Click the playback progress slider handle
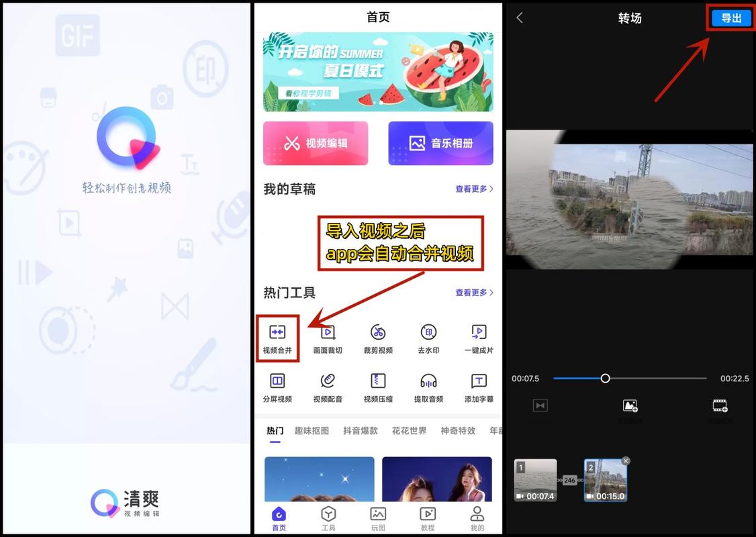The width and height of the screenshot is (756, 537). click(x=605, y=378)
